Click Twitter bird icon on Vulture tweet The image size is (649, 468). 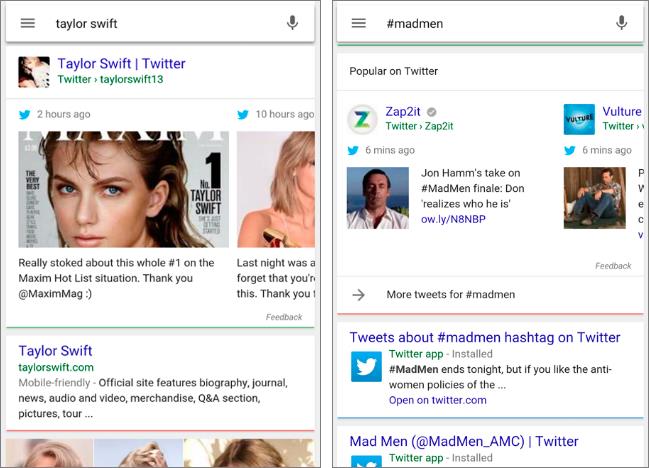click(x=570, y=151)
